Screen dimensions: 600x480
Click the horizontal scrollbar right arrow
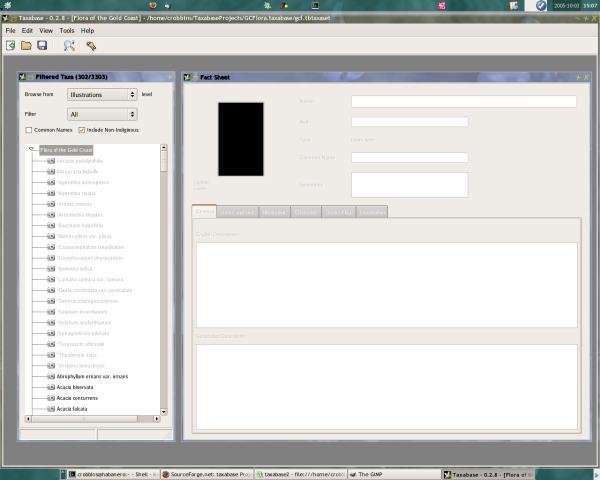pos(157,419)
